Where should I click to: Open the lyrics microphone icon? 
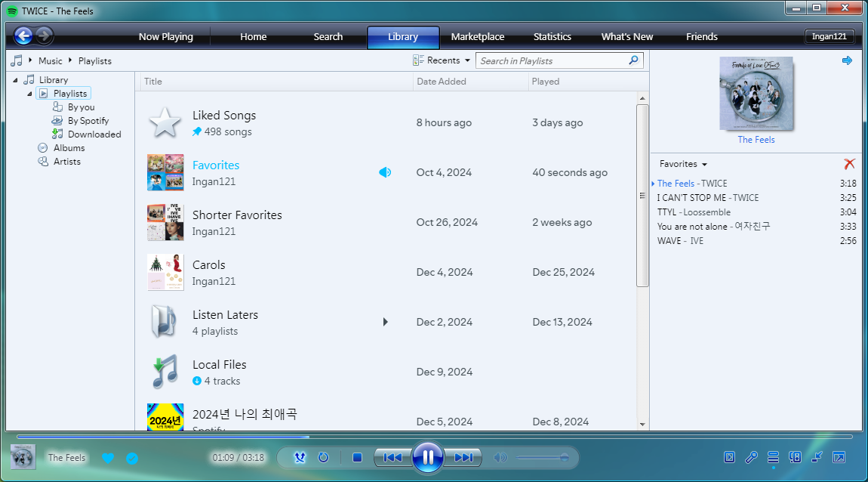pyautogui.click(x=751, y=457)
